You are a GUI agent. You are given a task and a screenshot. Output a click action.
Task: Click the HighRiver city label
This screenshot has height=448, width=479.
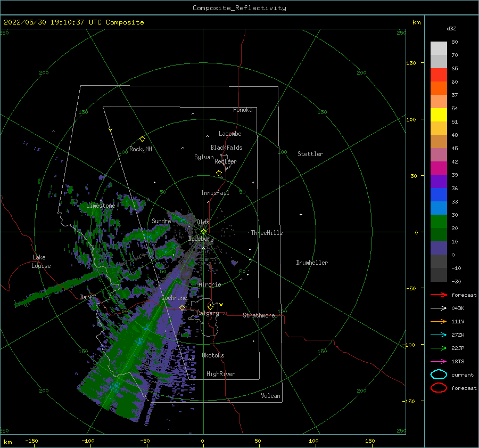point(221,374)
